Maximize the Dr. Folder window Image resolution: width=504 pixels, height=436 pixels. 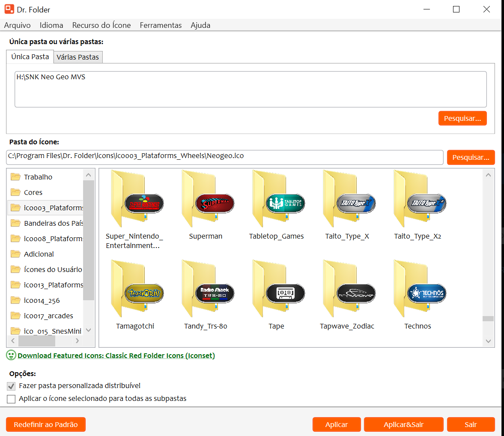456,9
